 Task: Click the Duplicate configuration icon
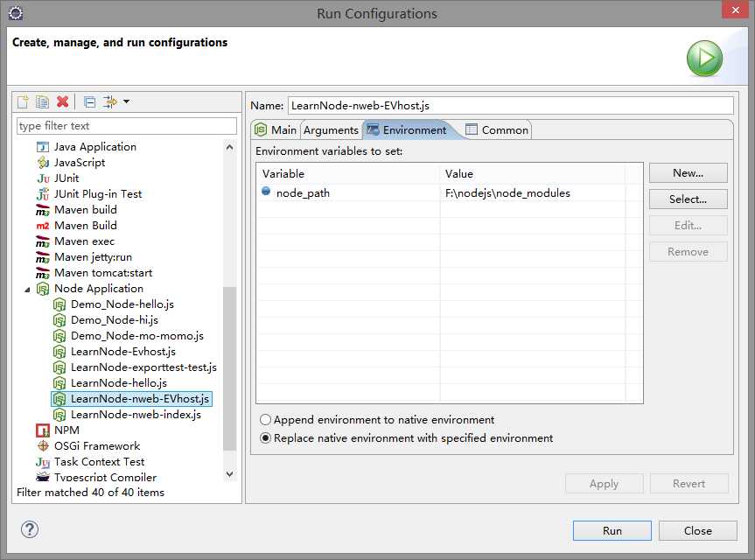tap(42, 101)
